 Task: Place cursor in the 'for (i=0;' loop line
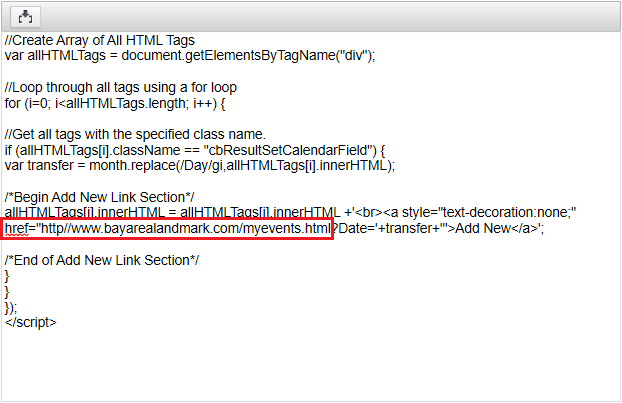(x=115, y=103)
